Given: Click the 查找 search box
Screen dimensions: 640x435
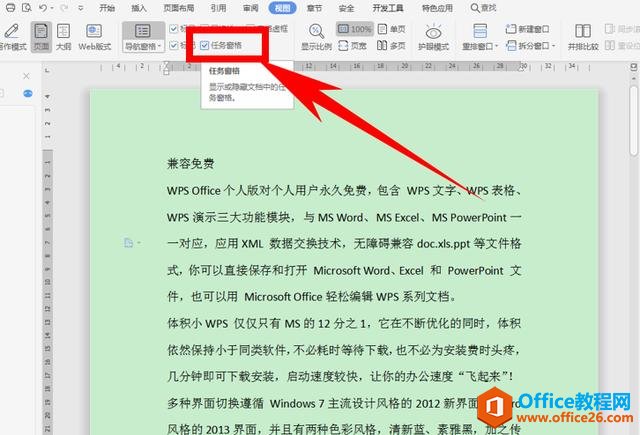Looking at the screenshot, I should tap(484, 8).
